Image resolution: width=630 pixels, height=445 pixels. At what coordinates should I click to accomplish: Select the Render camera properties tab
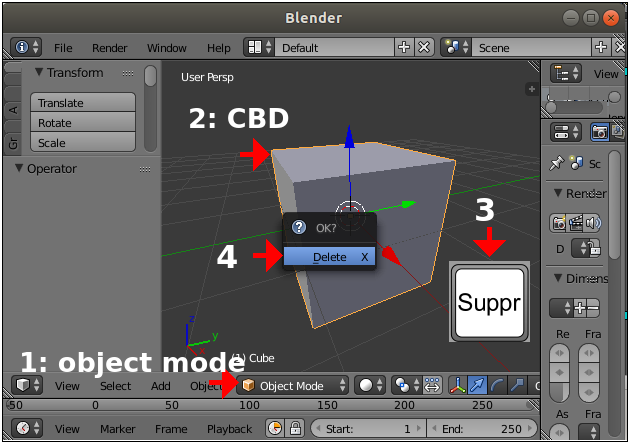[x=599, y=132]
